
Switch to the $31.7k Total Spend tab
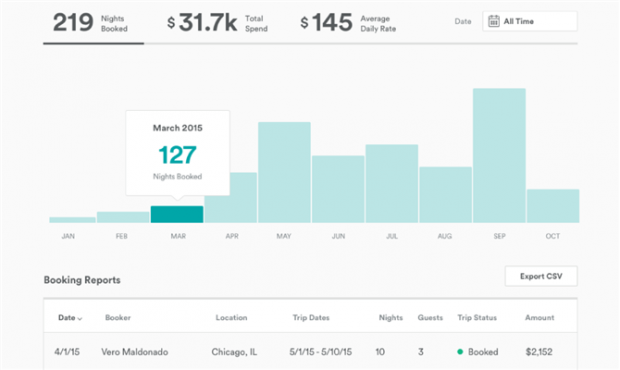click(x=217, y=23)
